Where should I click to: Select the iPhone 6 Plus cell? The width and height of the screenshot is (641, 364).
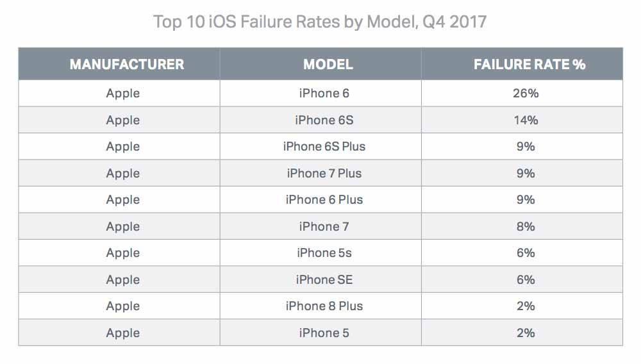coord(324,199)
